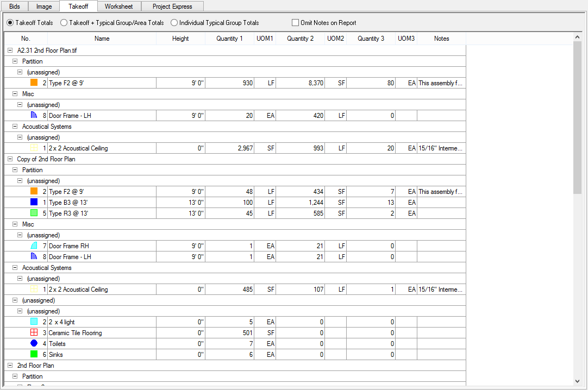Viewport: 588px width, 390px height.
Task: Click the '8,370' Quantity 2 cell
Action: click(x=300, y=83)
